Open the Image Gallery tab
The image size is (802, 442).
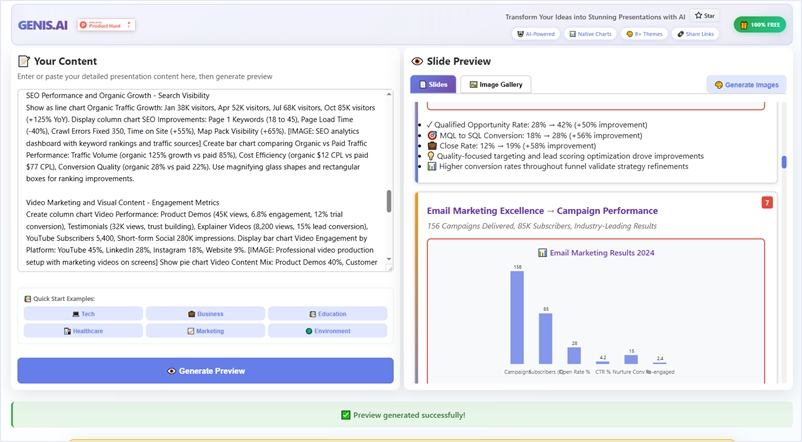pyautogui.click(x=496, y=85)
